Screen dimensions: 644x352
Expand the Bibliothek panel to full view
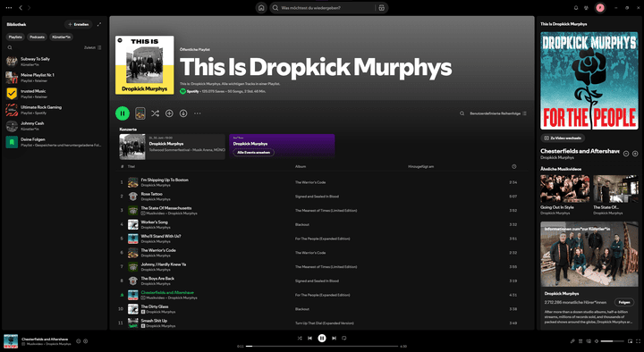click(99, 24)
